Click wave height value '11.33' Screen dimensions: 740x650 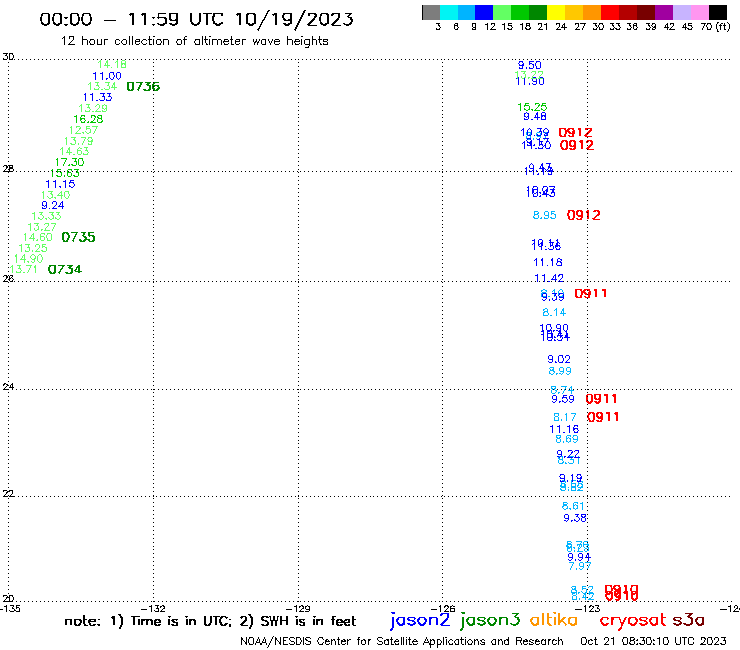[97, 97]
